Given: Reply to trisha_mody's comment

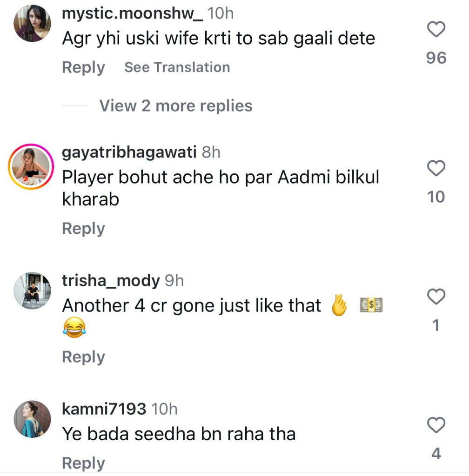Looking at the screenshot, I should [83, 357].
